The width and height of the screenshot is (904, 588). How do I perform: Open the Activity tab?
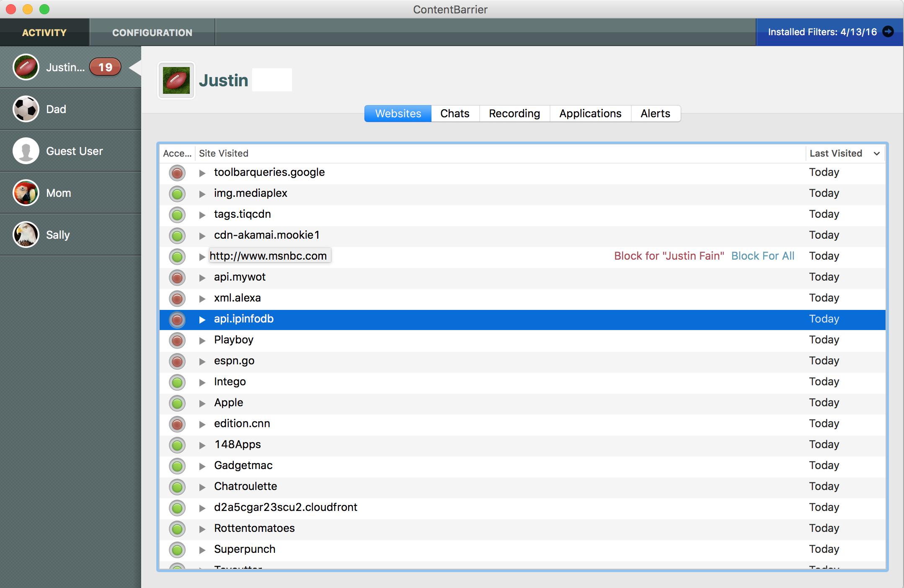coord(44,32)
